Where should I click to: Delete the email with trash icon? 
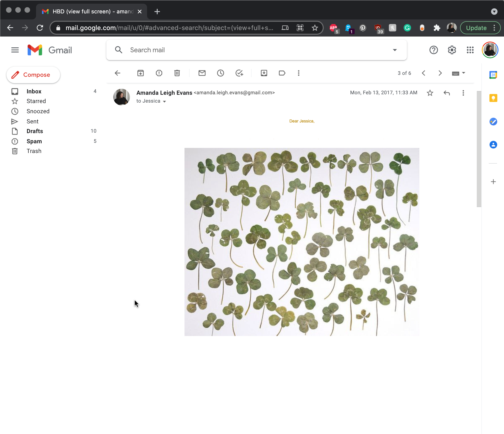pyautogui.click(x=177, y=73)
